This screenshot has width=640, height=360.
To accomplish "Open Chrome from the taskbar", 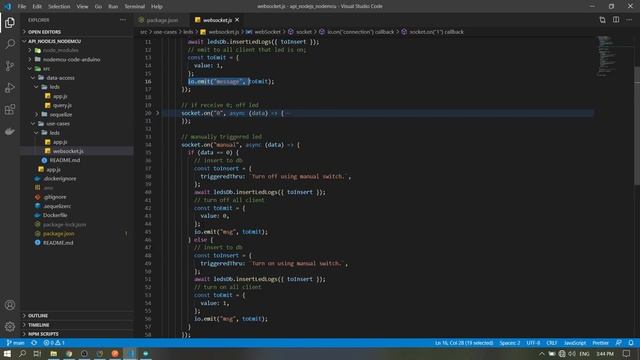I will coord(69,353).
